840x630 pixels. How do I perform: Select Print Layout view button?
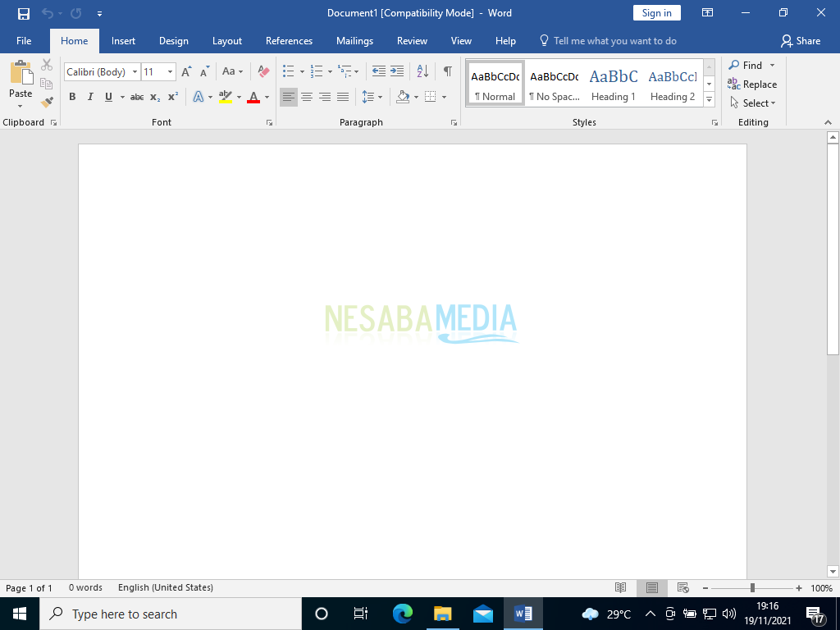pyautogui.click(x=652, y=587)
